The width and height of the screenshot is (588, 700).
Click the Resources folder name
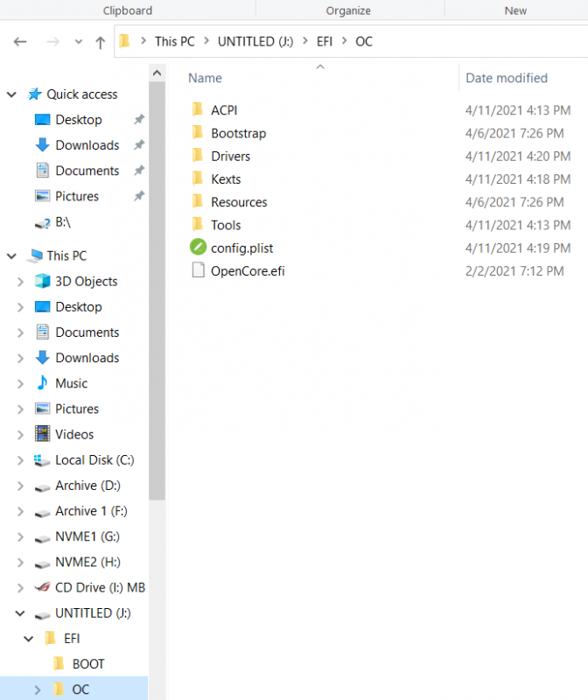click(x=239, y=202)
